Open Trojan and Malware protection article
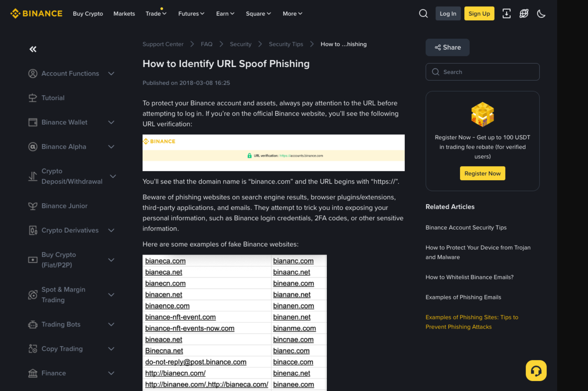 click(478, 252)
